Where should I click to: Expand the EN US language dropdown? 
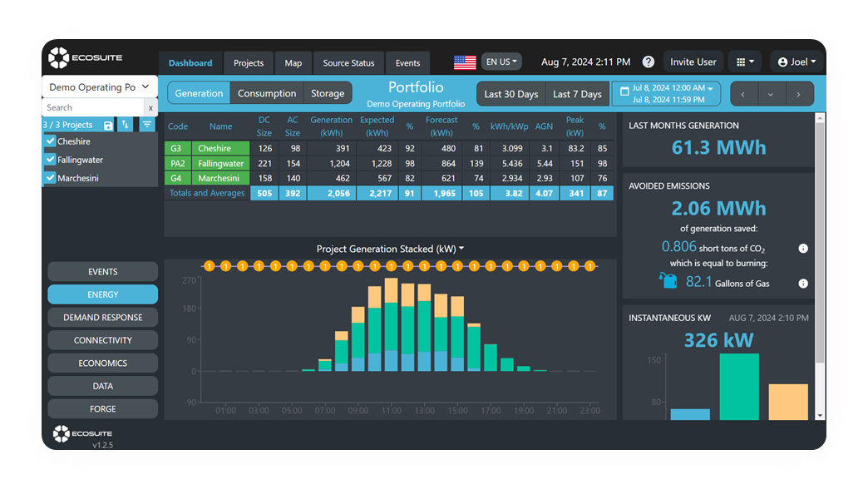(x=501, y=62)
